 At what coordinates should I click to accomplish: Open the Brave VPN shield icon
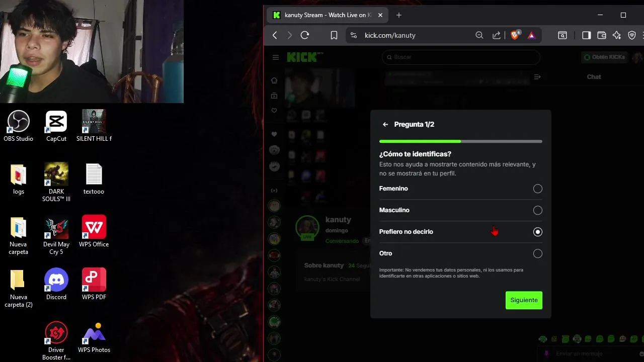pyautogui.click(x=632, y=35)
